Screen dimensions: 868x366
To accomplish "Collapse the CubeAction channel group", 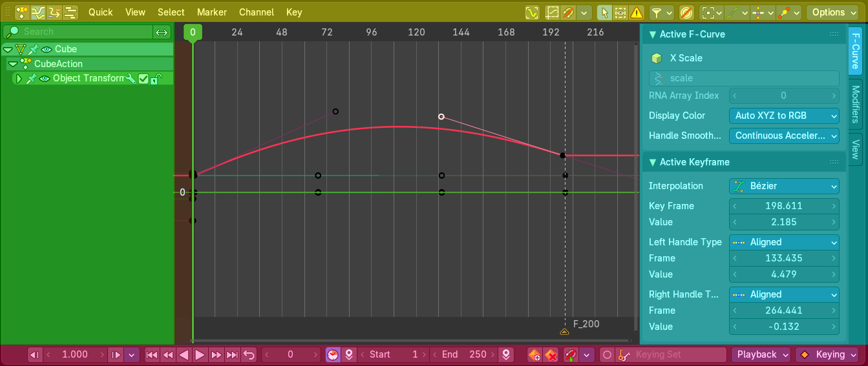I will click(x=12, y=64).
